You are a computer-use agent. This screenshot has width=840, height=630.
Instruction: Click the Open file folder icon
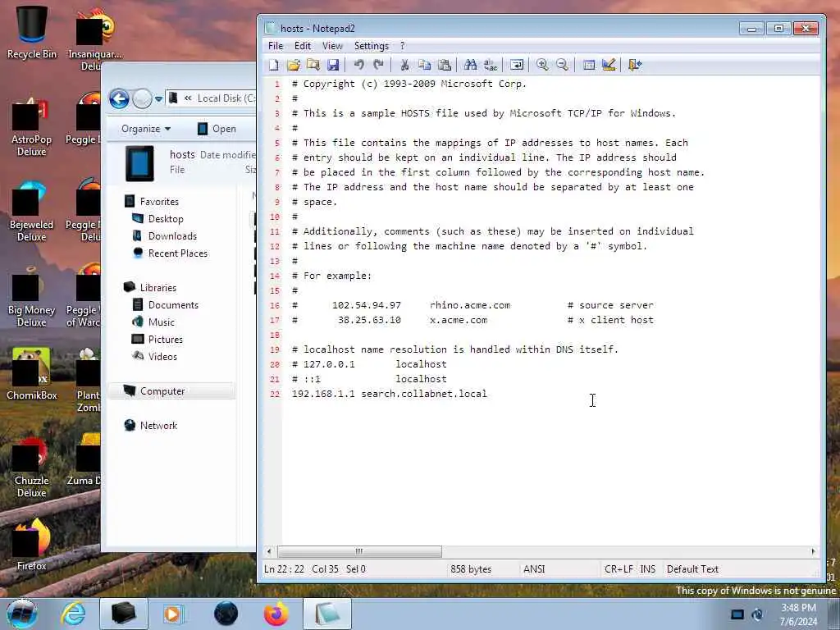pos(293,65)
